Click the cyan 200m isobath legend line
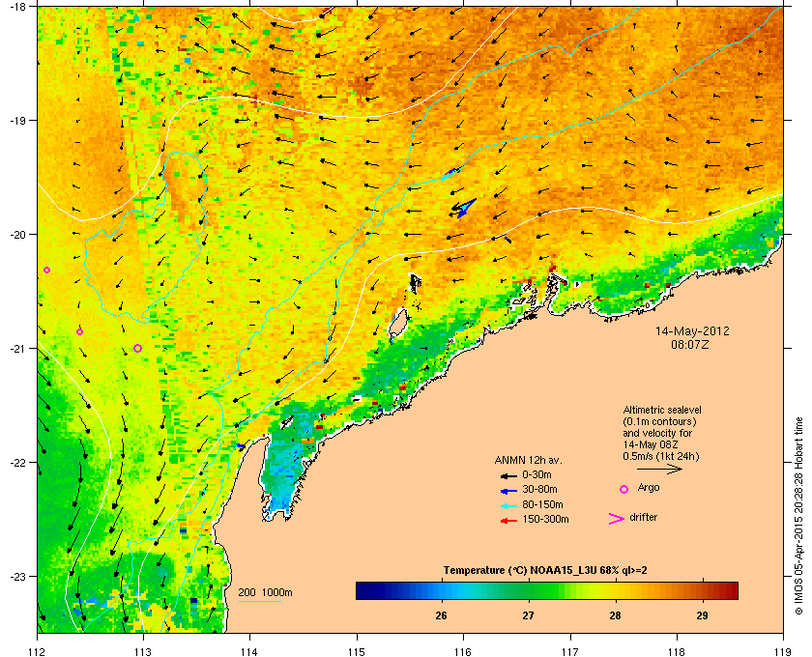Viewport: 812px width, 657px height. point(259,601)
